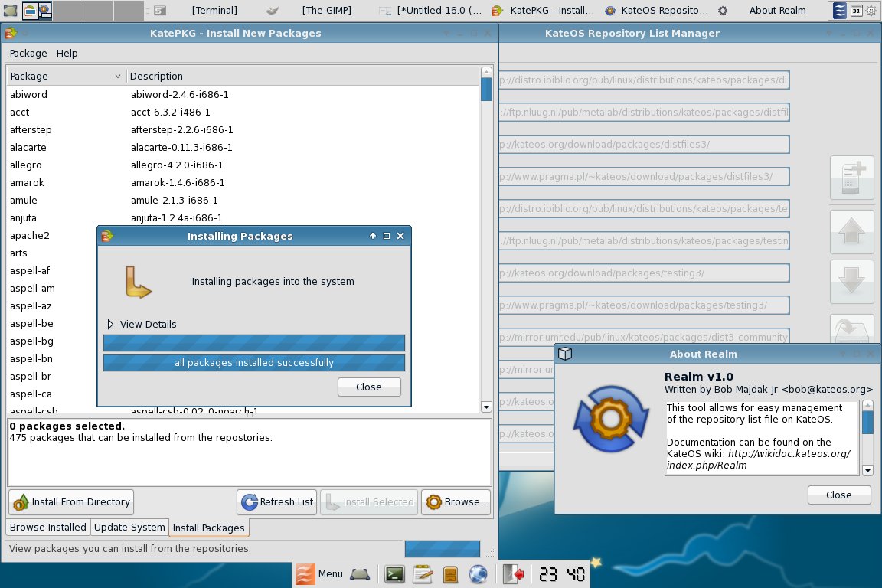
Task: Click the box icon in About Realm title bar
Action: (565, 354)
